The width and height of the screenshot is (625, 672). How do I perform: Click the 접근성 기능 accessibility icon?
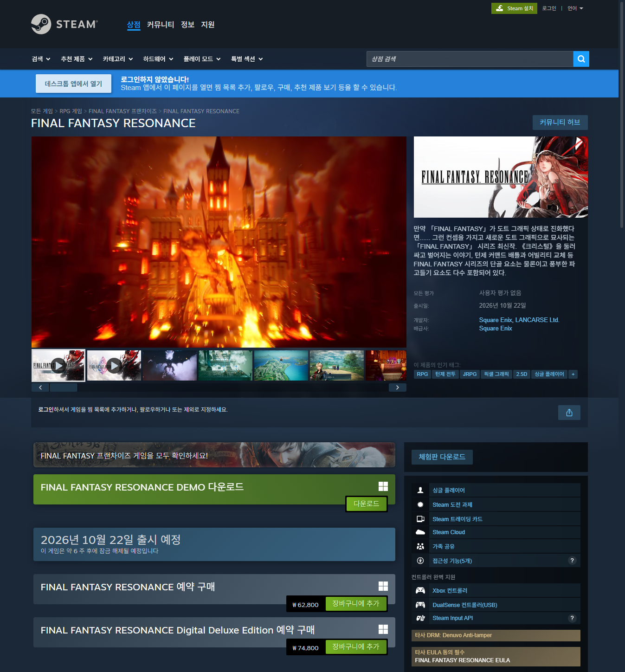[420, 561]
